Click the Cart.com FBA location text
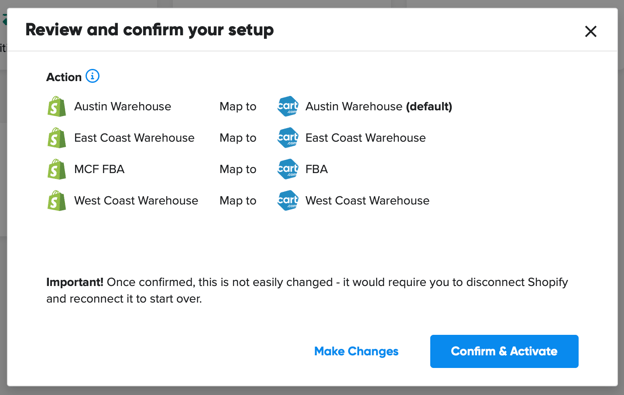This screenshot has height=395, width=624. 316,169
